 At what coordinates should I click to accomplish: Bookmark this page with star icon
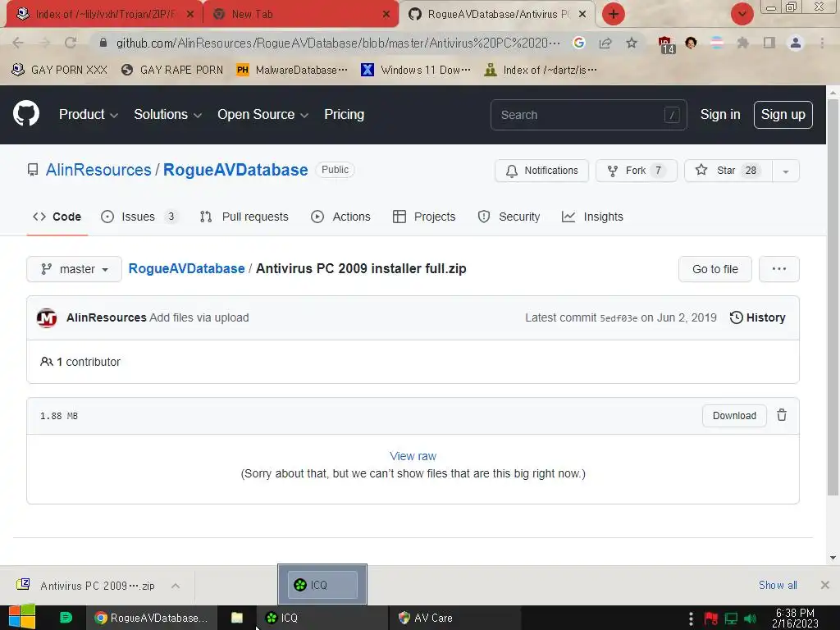point(632,43)
